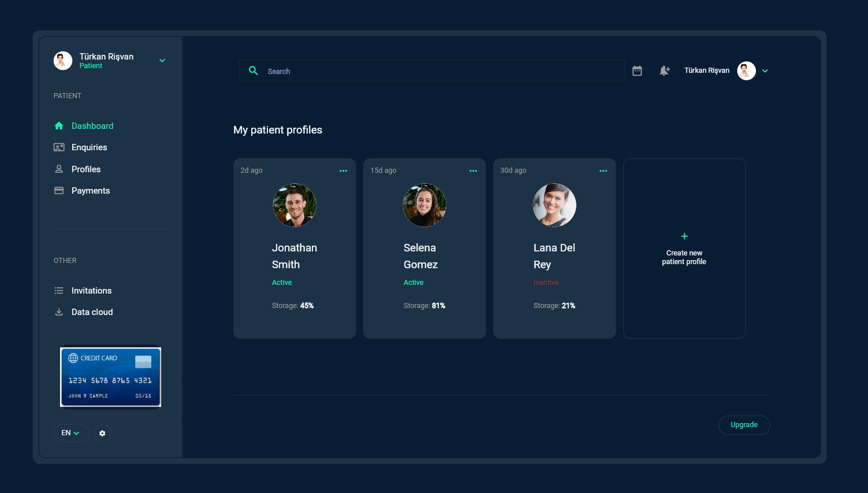Collapse the Türkan Rişvan profile in sidebar
This screenshot has width=868, height=493.
162,60
